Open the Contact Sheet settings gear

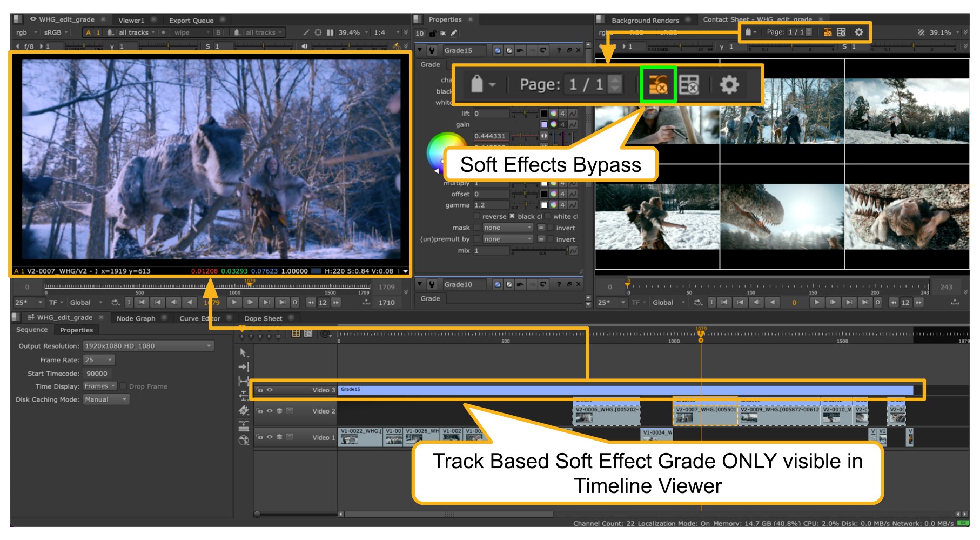(x=859, y=32)
